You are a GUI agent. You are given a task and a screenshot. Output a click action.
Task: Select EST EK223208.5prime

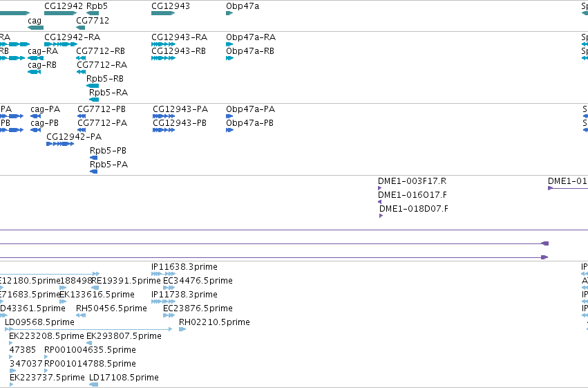(x=11, y=343)
